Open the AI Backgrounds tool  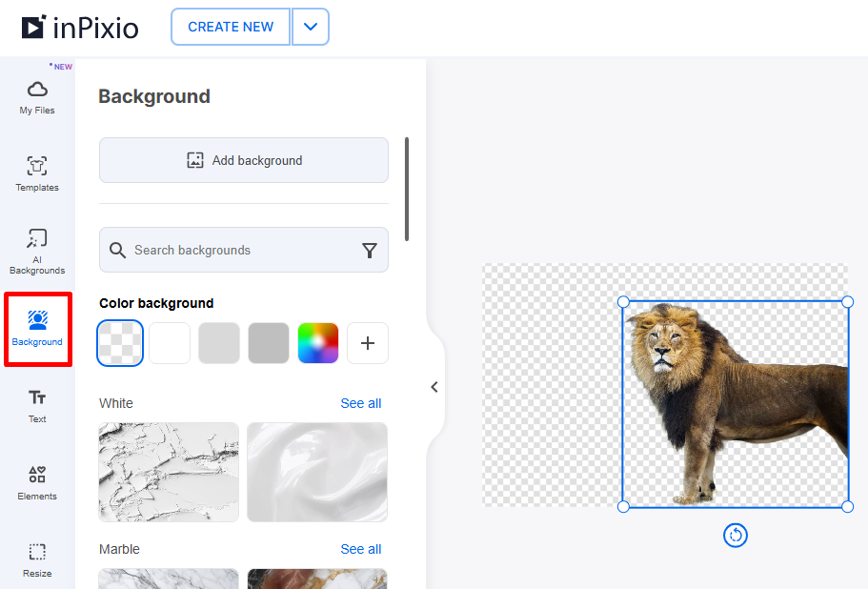click(x=36, y=250)
